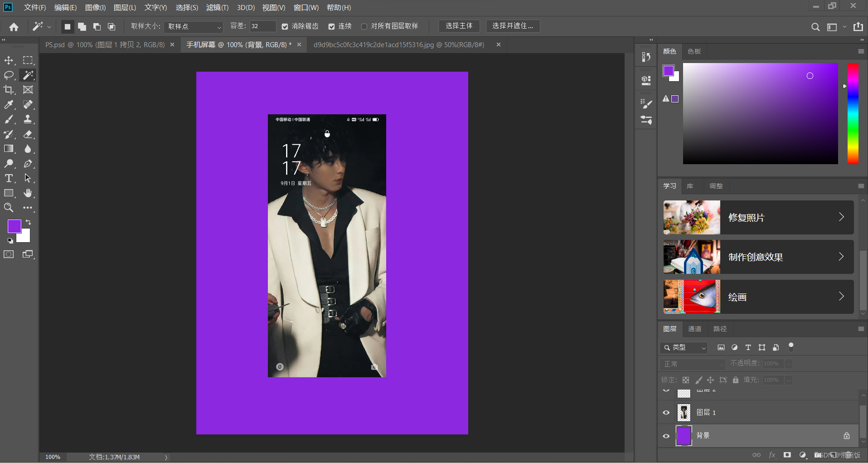
Task: Switch to the PS.psd document tab
Action: click(105, 45)
